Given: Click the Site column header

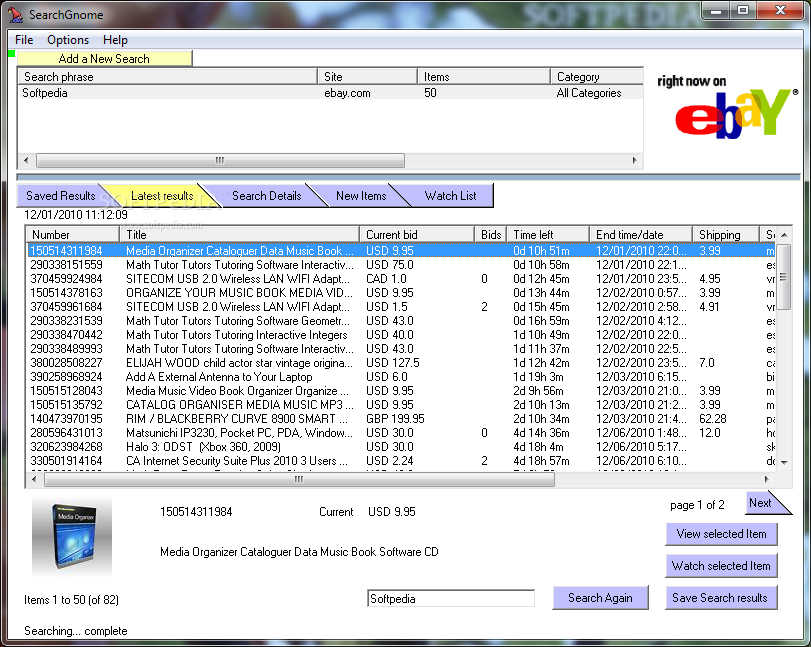Looking at the screenshot, I should (x=367, y=77).
